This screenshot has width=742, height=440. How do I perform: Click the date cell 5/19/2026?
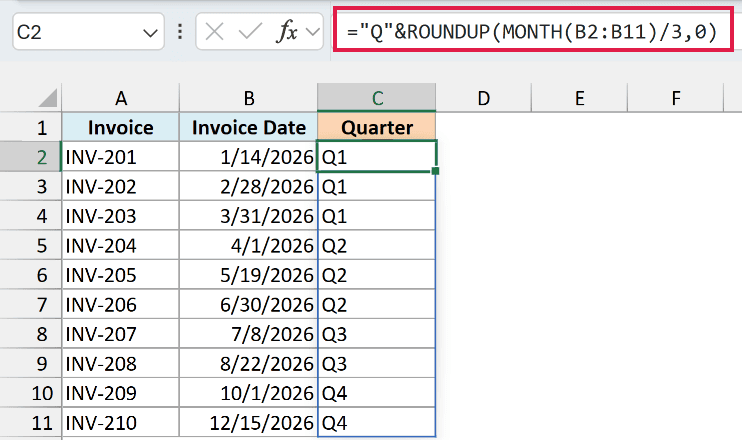pos(248,274)
